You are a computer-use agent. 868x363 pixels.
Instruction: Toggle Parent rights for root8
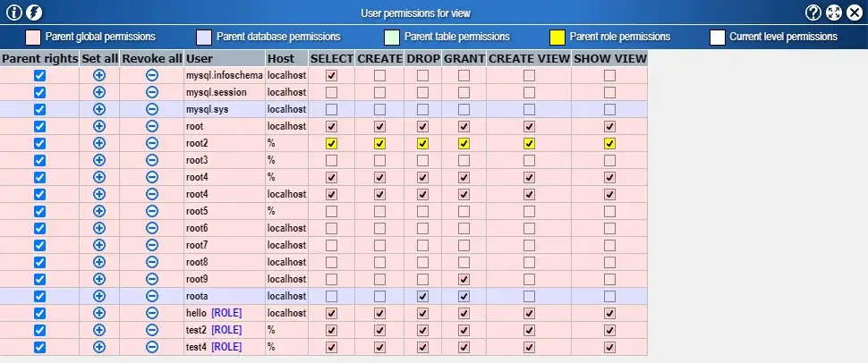click(x=39, y=262)
